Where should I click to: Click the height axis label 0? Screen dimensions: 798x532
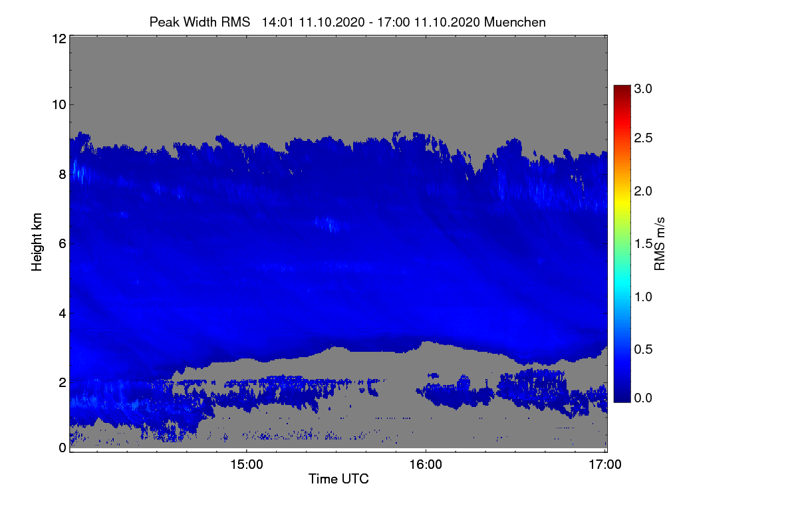[62, 448]
